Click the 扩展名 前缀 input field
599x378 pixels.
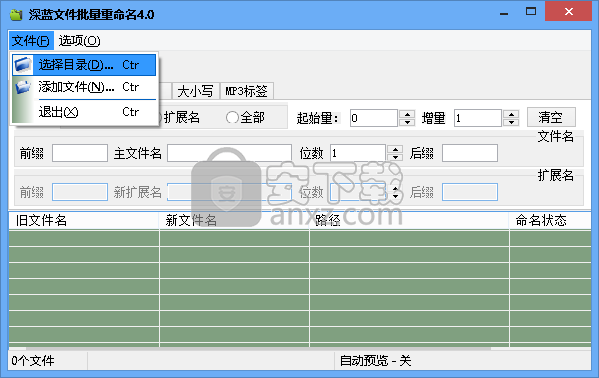coord(80,192)
